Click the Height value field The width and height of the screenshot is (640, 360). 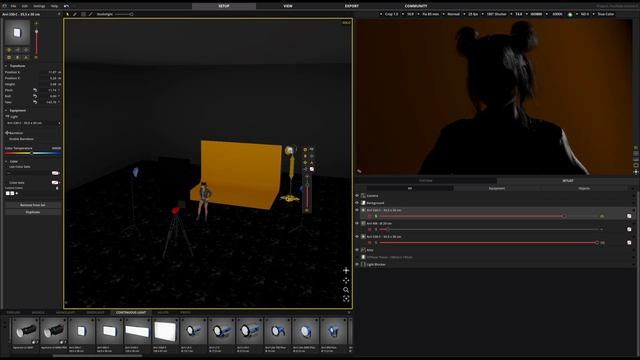click(50, 84)
